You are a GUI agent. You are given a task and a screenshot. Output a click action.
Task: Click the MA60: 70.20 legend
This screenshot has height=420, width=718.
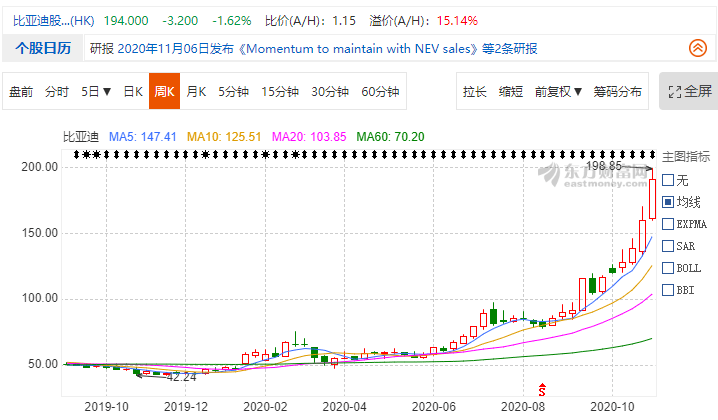390,136
